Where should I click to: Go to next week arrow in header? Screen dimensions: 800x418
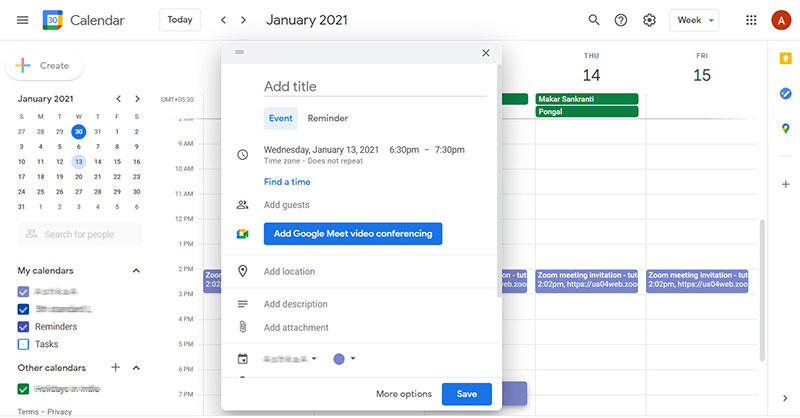[x=243, y=20]
